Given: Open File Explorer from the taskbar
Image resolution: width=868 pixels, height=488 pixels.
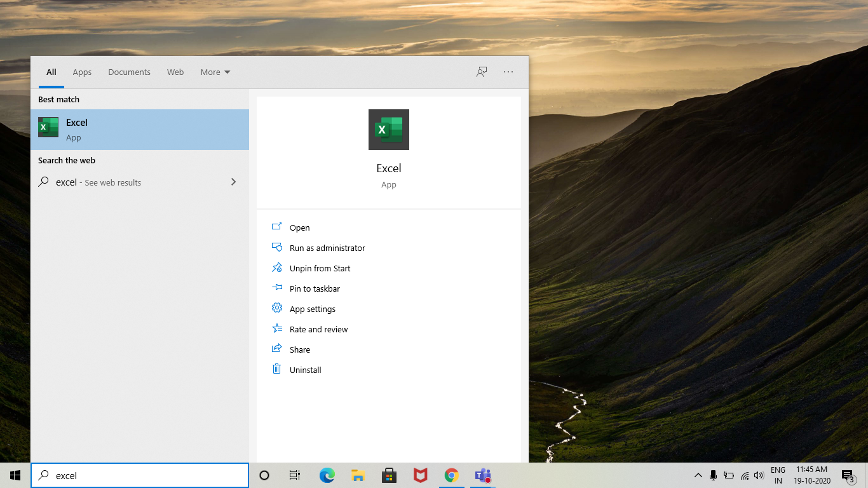Looking at the screenshot, I should pos(358,475).
